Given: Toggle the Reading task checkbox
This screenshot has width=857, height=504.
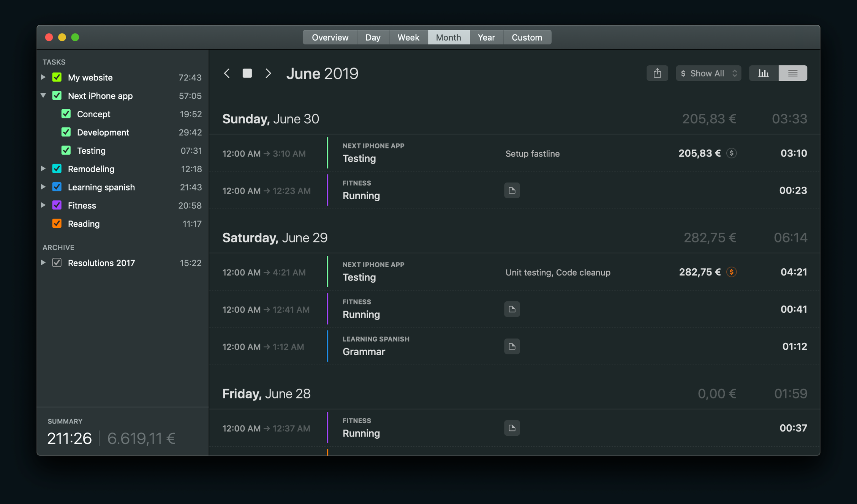Looking at the screenshot, I should pyautogui.click(x=57, y=224).
